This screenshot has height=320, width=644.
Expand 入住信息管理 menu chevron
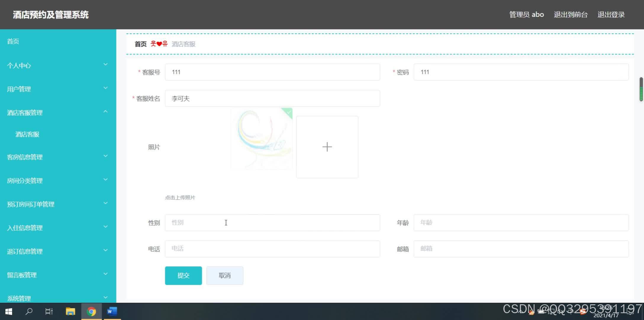(105, 227)
